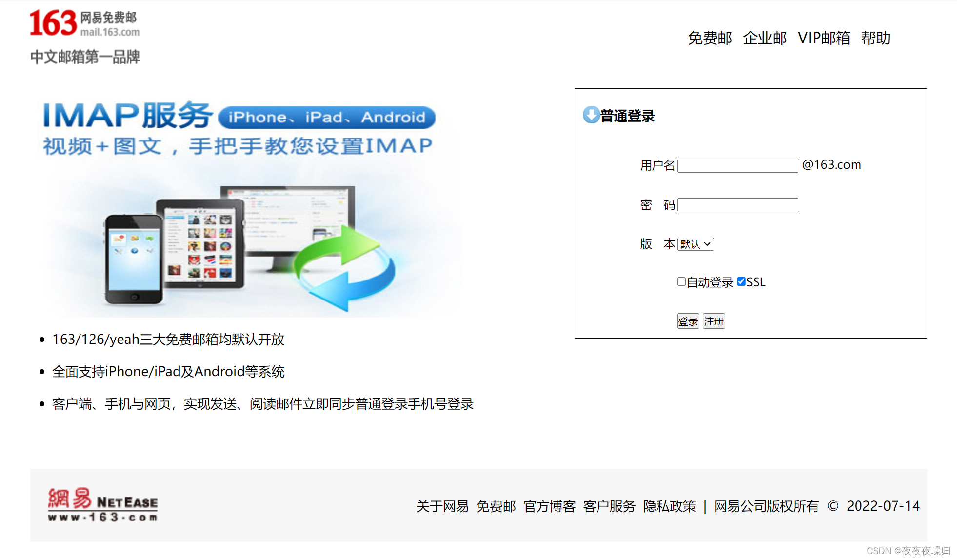957x560 pixels.
Task: Open the 客户服务 footer link
Action: click(x=609, y=507)
